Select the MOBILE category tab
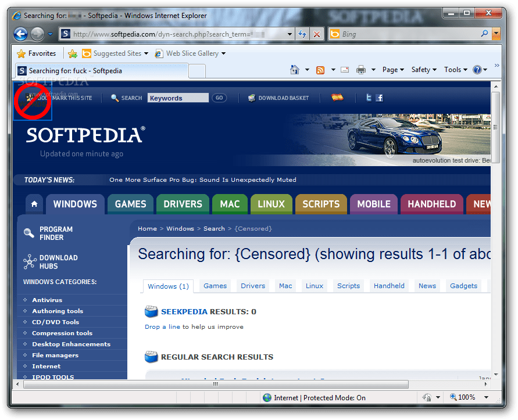 [374, 204]
